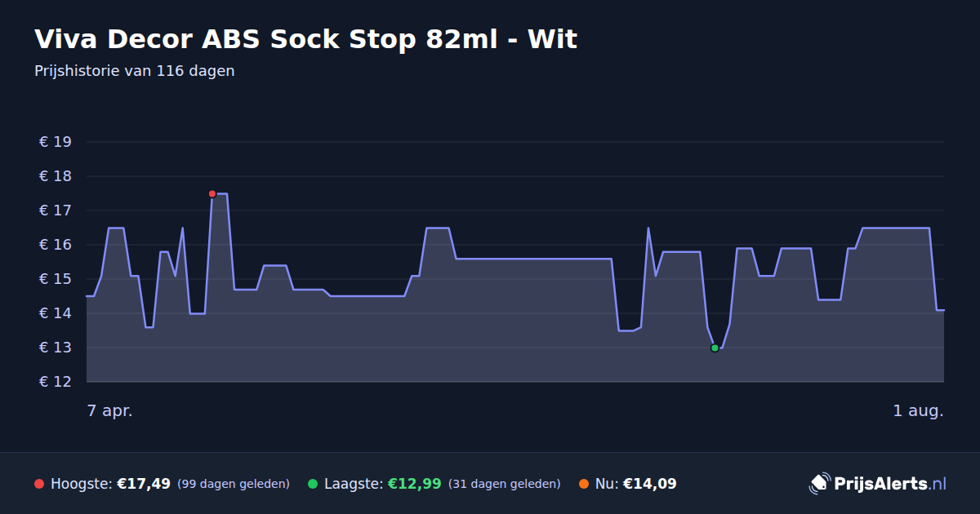The width and height of the screenshot is (980, 514).
Task: Click the € 12 axis label
Action: click(56, 382)
